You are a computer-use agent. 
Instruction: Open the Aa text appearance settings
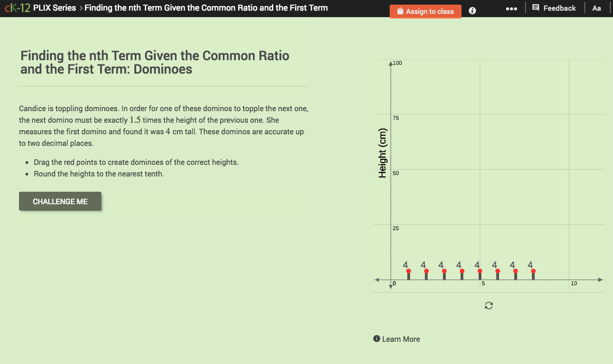596,7
